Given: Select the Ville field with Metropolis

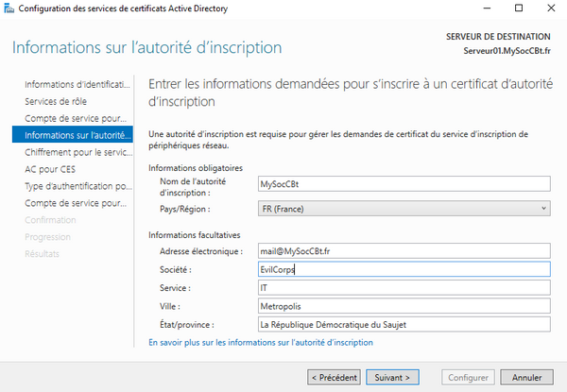Looking at the screenshot, I should point(404,306).
